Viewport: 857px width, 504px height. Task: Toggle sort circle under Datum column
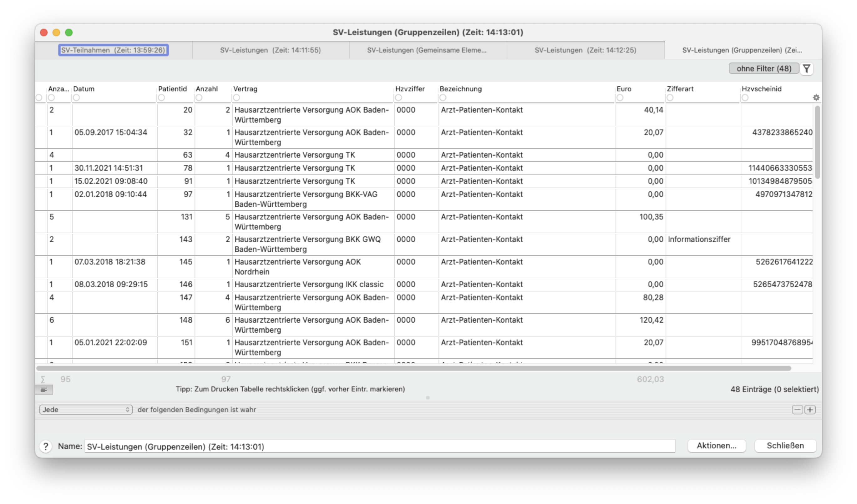(x=77, y=98)
